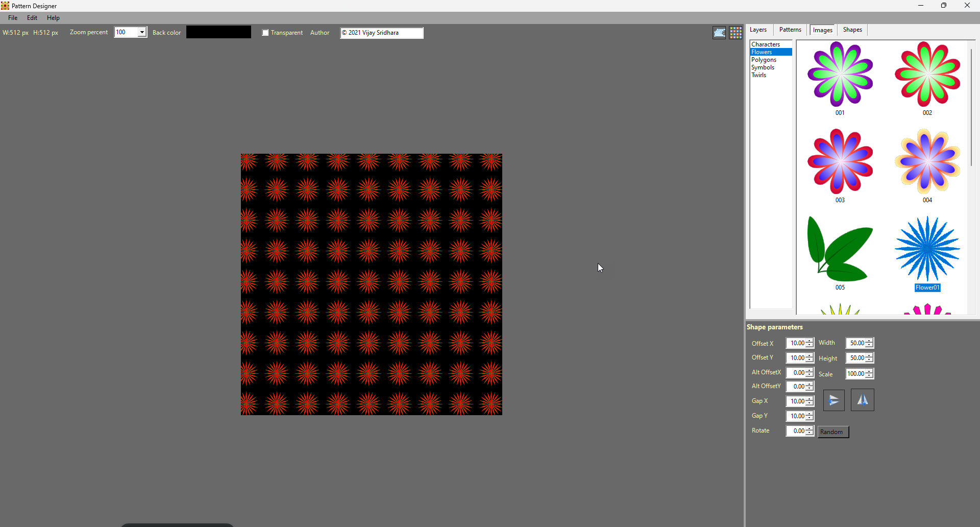Screen dimensions: 980x527
Task: Click the Pattern Designer icon in the title bar
Action: (5, 6)
